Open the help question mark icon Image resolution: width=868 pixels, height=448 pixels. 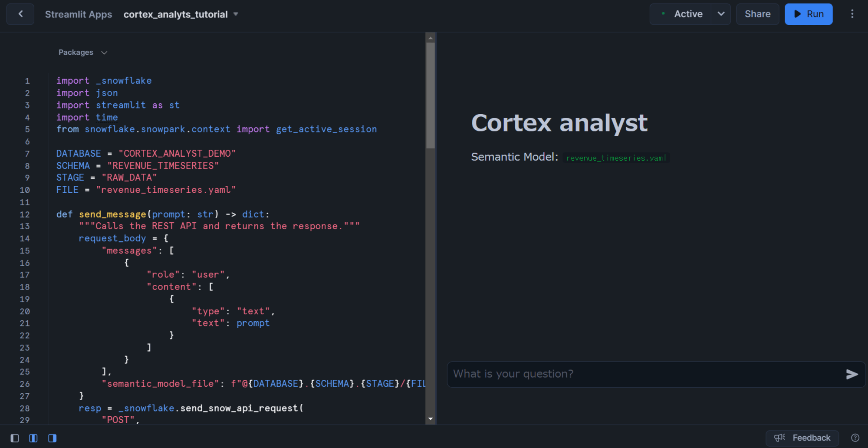[855, 438]
